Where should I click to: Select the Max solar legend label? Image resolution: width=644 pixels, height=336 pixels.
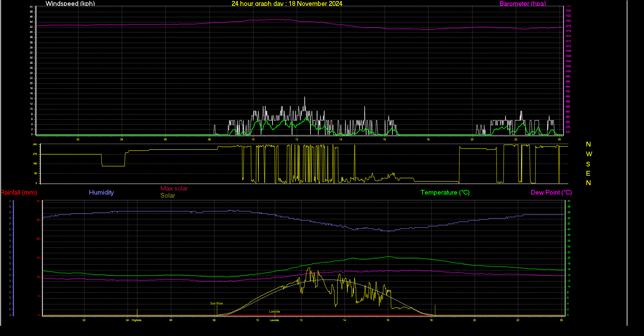[x=174, y=188]
